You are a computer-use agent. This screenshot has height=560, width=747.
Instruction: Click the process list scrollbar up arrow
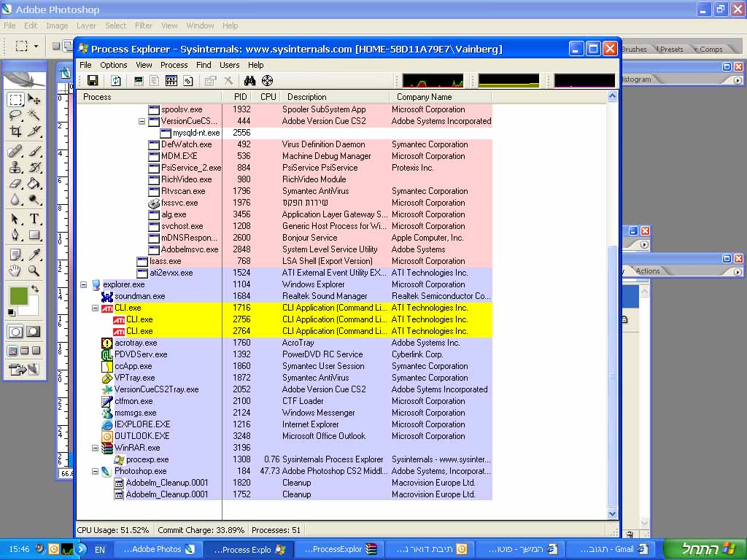tap(612, 96)
